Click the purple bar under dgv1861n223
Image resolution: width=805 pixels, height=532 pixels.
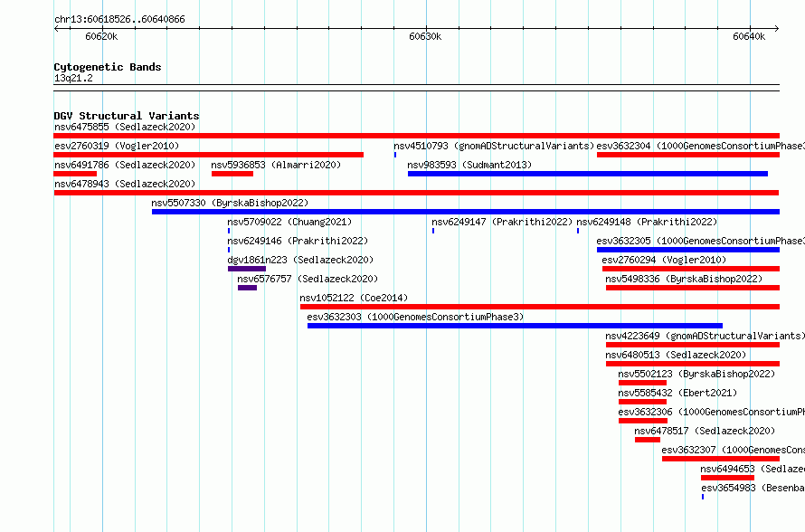point(247,269)
